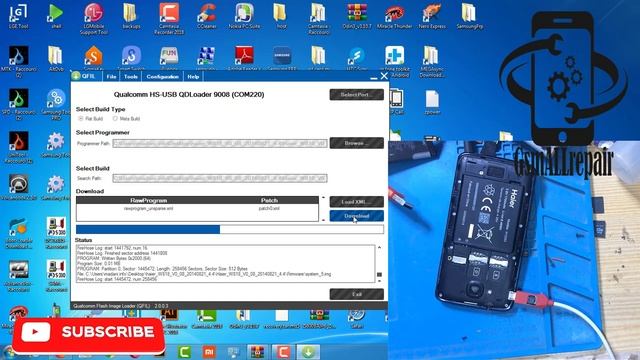This screenshot has height=360, width=640.
Task: Open the red flame desktop shortcut
Action: click(18, 147)
